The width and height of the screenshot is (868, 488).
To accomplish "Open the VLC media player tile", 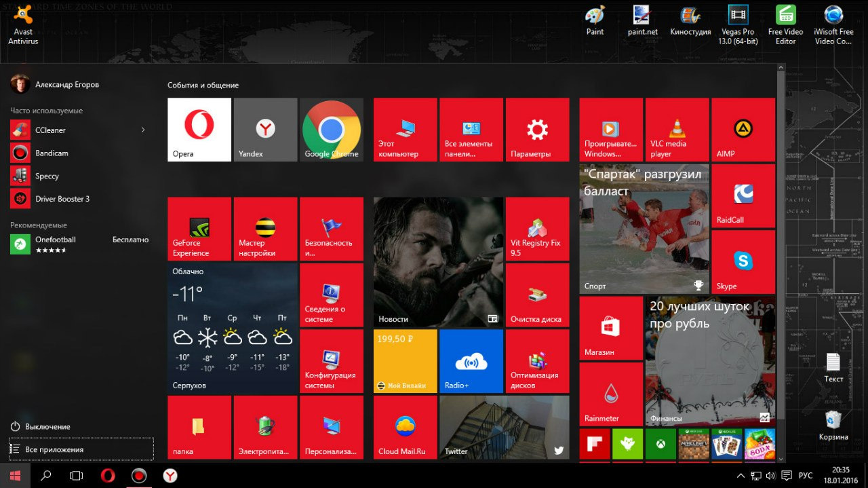I will coord(676,129).
